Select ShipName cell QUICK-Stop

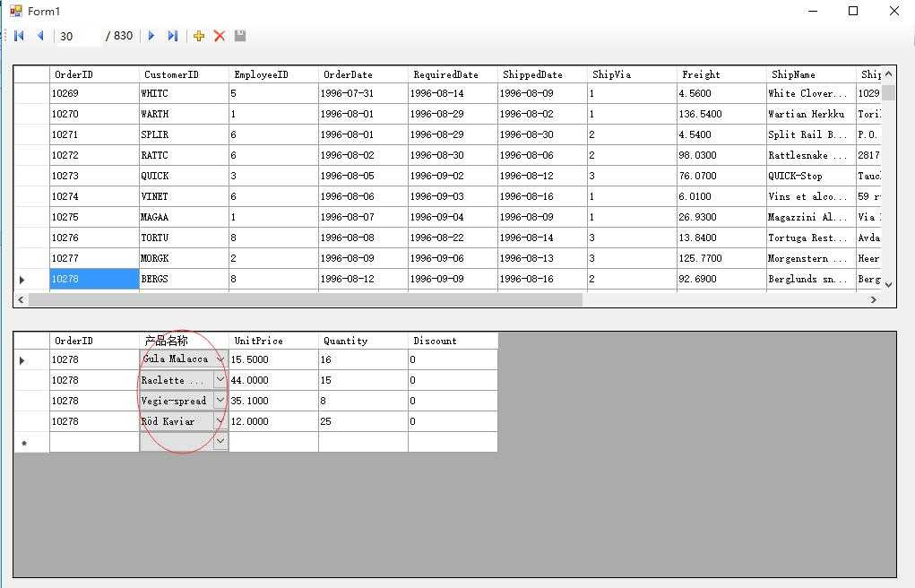811,176
